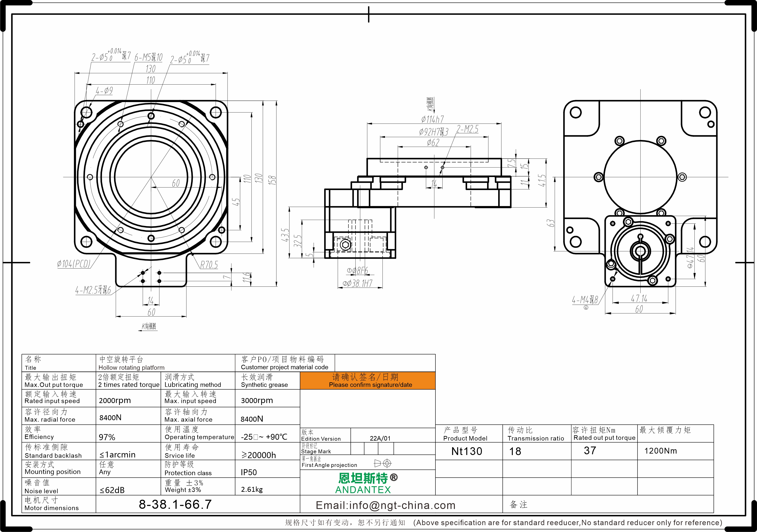
Task: Click the Ø104(PCD) annotation
Action: coord(74,264)
